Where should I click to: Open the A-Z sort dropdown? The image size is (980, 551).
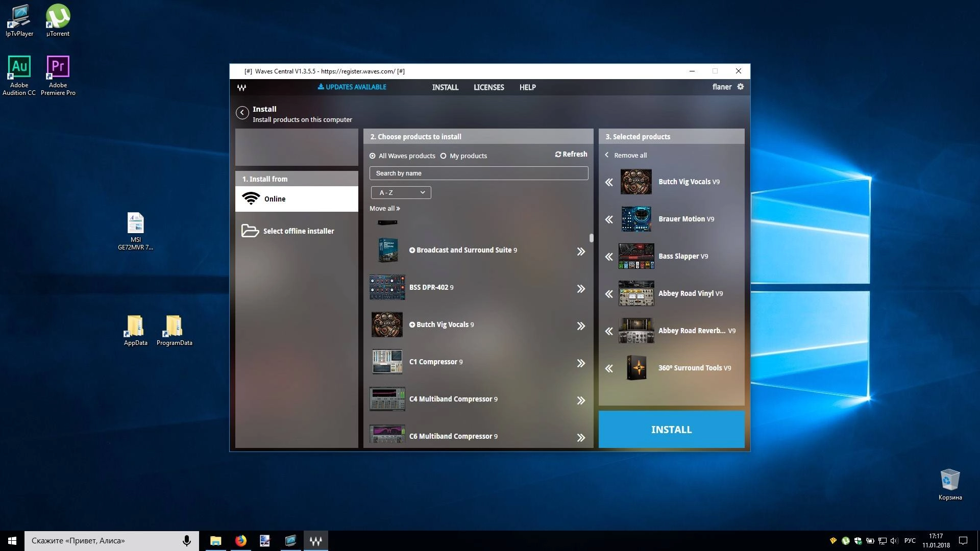[401, 192]
